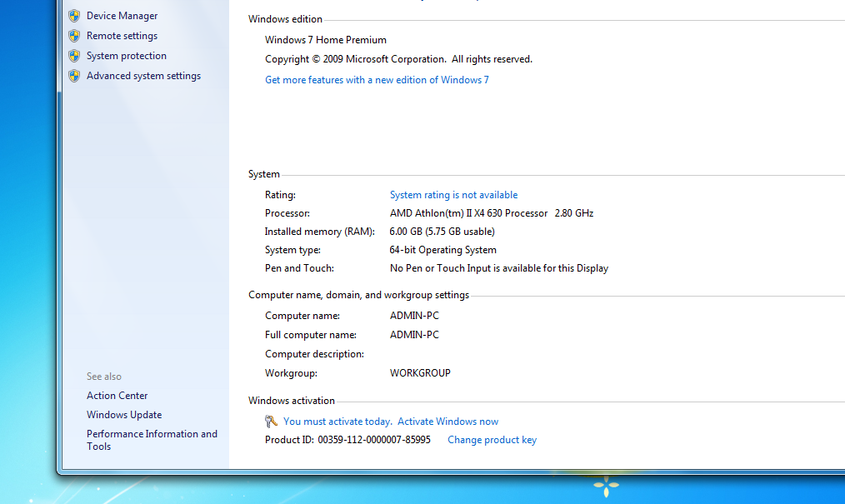Viewport: 845px width, 504px height.
Task: Open Device Manager
Action: click(x=122, y=16)
